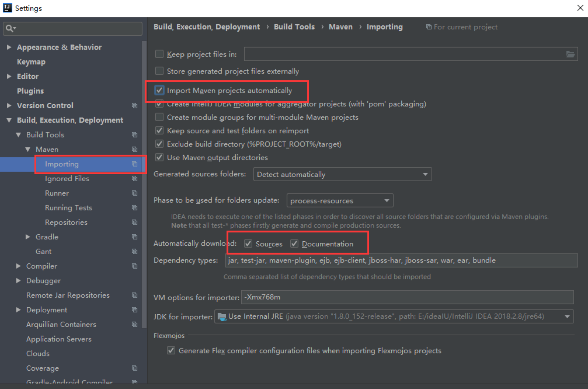
Task: Collapse the Maven node
Action: pyautogui.click(x=28, y=149)
